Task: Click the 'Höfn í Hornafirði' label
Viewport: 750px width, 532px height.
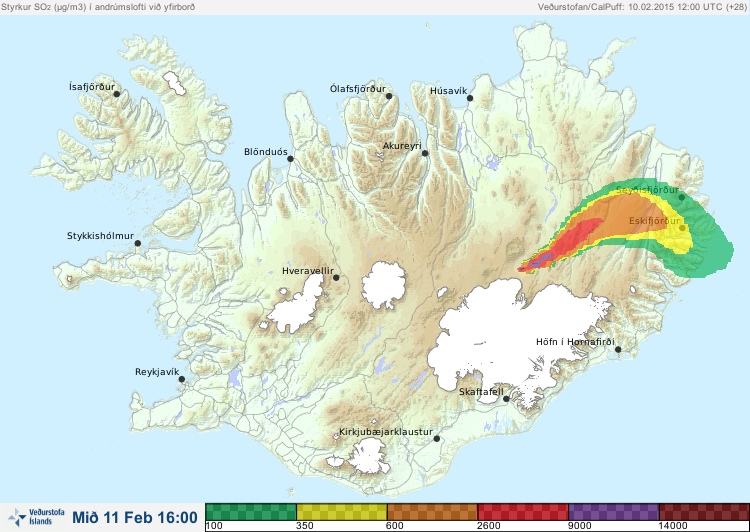Action: pyautogui.click(x=575, y=342)
